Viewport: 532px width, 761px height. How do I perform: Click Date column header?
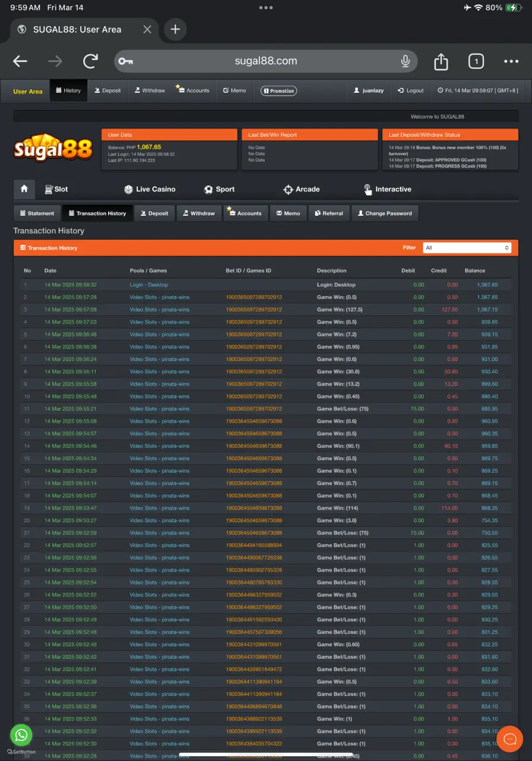(50, 271)
